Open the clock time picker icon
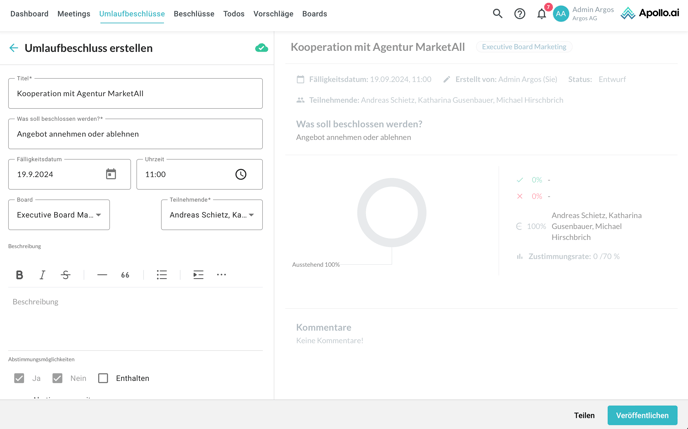688x429 pixels. (241, 174)
